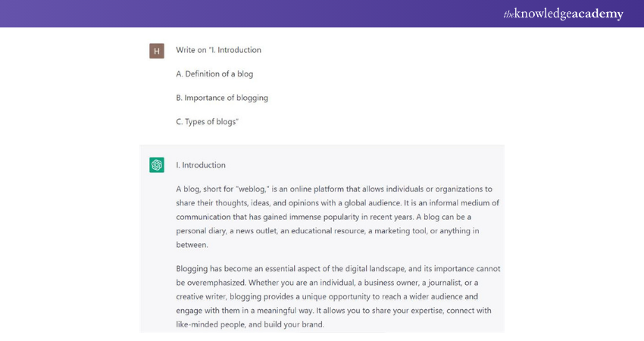Image resolution: width=644 pixels, height=341 pixels.
Task: Click the ChatGPT logo icon
Action: point(157,165)
